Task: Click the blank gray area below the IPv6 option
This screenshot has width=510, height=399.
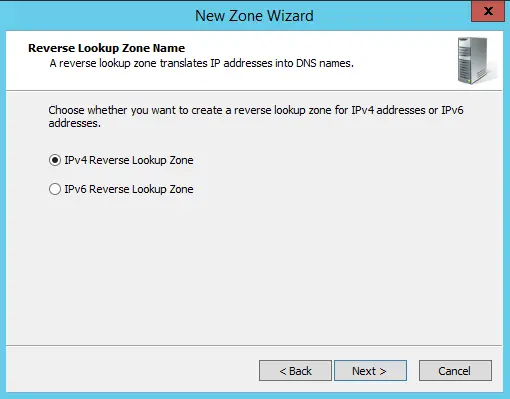Action: (x=254, y=267)
